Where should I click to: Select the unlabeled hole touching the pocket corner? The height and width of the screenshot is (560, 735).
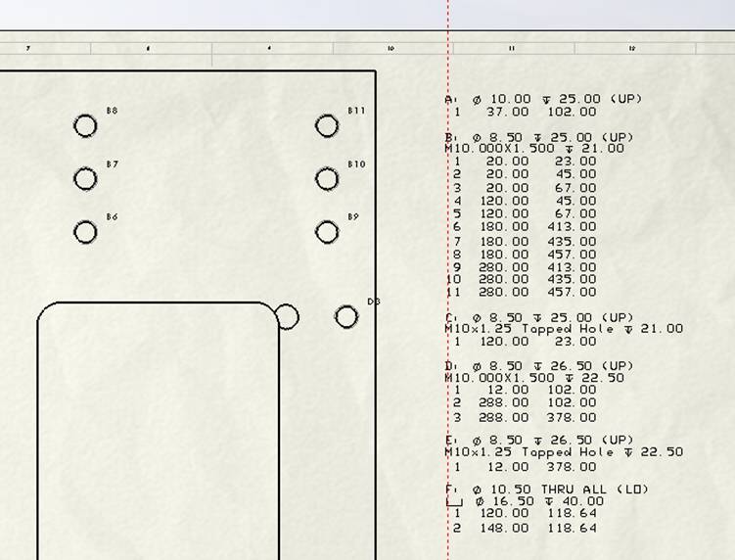(x=286, y=316)
